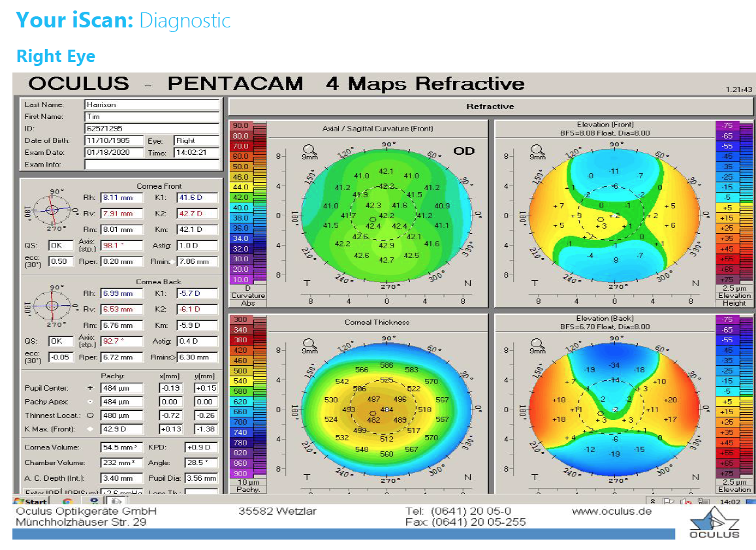Open the Windows Start menu
This screenshot has width=756, height=550.
(31, 501)
